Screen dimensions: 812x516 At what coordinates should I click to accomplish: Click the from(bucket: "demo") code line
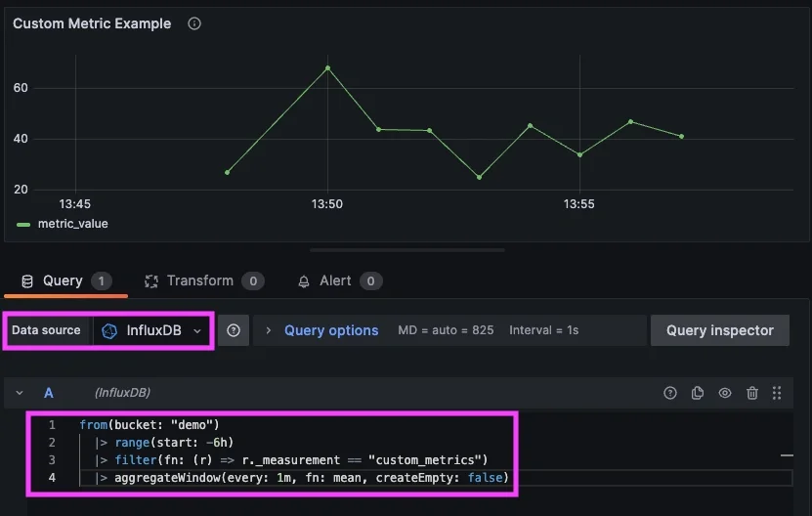[x=150, y=425]
